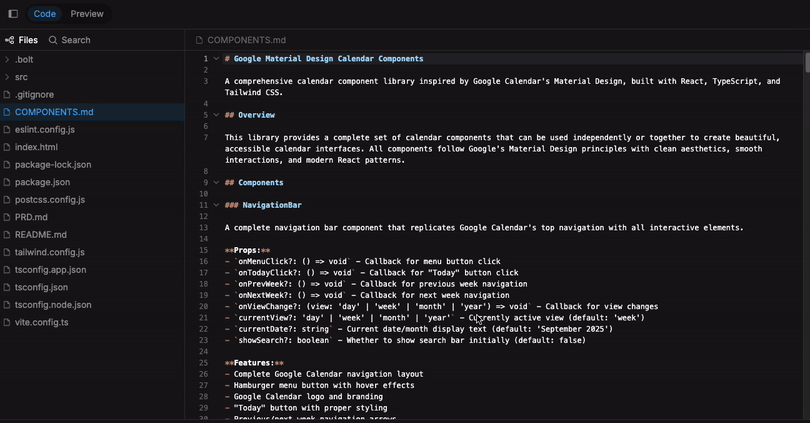The height and width of the screenshot is (423, 810).
Task: Collapse the Overview section fold at line 5
Action: point(216,115)
